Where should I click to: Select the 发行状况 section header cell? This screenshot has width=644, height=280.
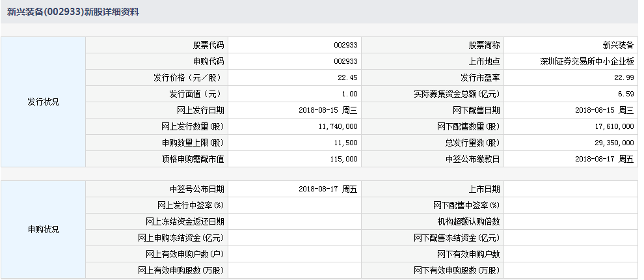click(43, 102)
